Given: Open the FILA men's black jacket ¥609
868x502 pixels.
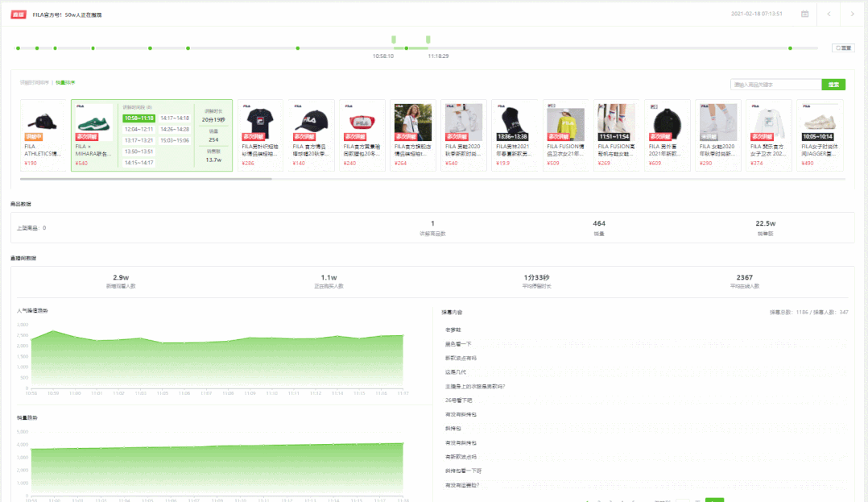Looking at the screenshot, I should pyautogui.click(x=667, y=135).
